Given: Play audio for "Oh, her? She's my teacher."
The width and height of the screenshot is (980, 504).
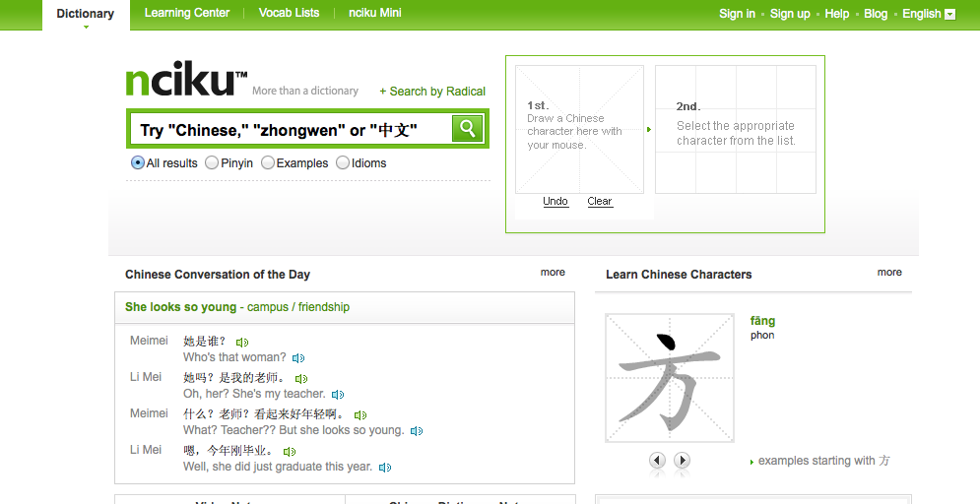Looking at the screenshot, I should pyautogui.click(x=338, y=395).
